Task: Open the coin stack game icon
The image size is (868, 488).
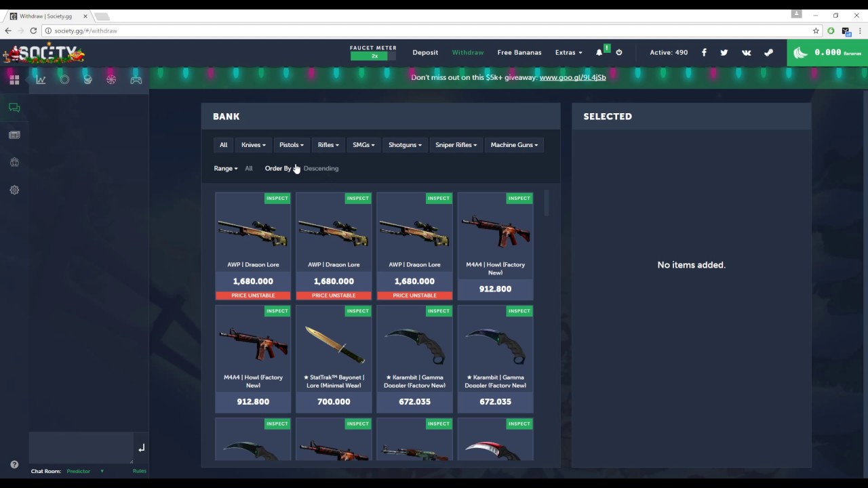Action: [x=87, y=79]
